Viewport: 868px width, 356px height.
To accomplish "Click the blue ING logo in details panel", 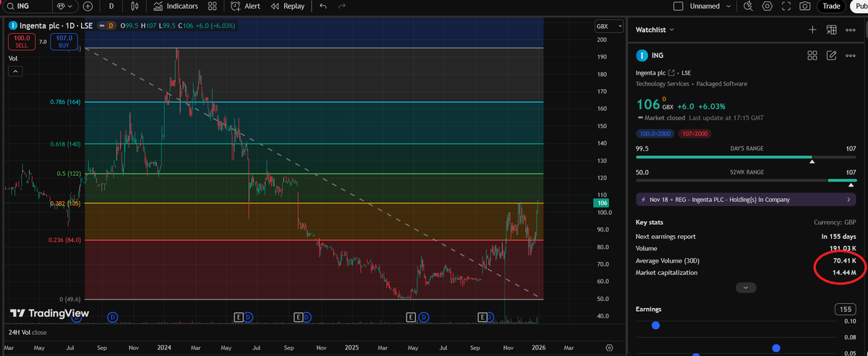I will [x=641, y=55].
